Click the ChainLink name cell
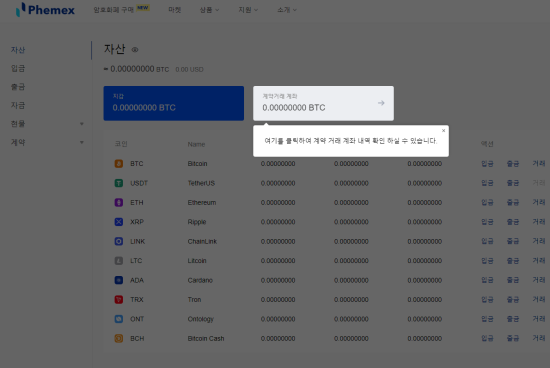Screen dimensions: 550x368 tap(202, 241)
